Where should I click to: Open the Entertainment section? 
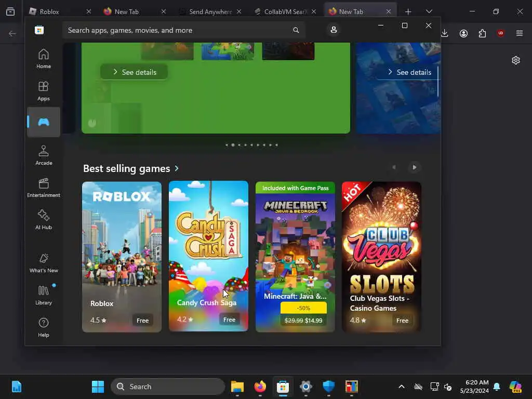coord(44,188)
